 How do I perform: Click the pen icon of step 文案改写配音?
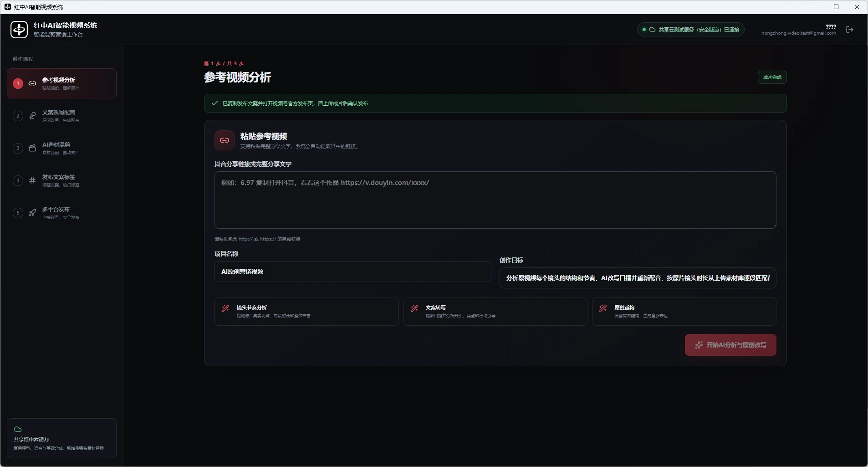pyautogui.click(x=32, y=116)
